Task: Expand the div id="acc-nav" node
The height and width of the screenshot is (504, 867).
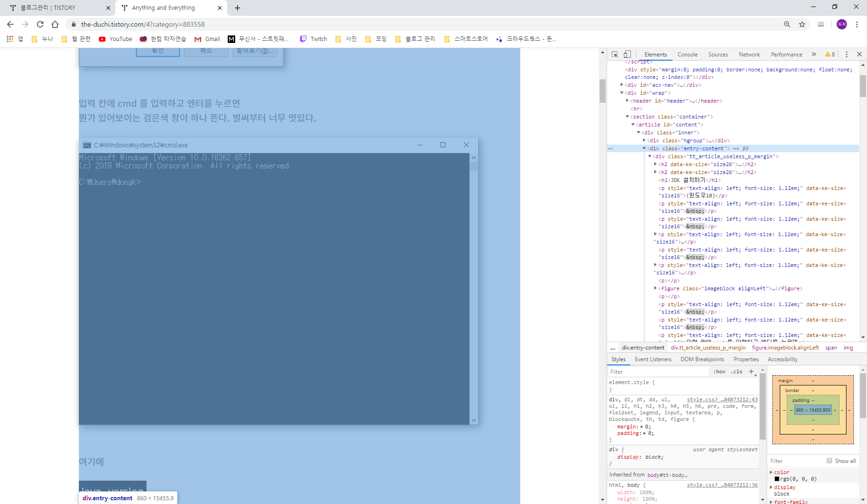Action: pyautogui.click(x=622, y=85)
